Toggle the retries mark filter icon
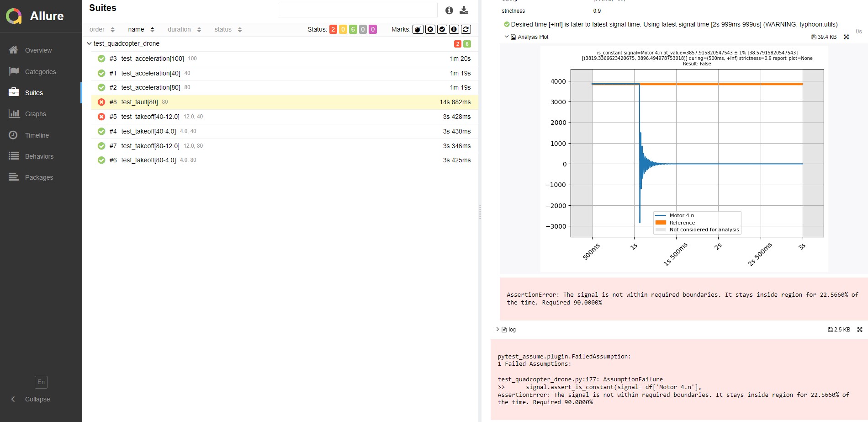Image resolution: width=868 pixels, height=422 pixels. [466, 29]
